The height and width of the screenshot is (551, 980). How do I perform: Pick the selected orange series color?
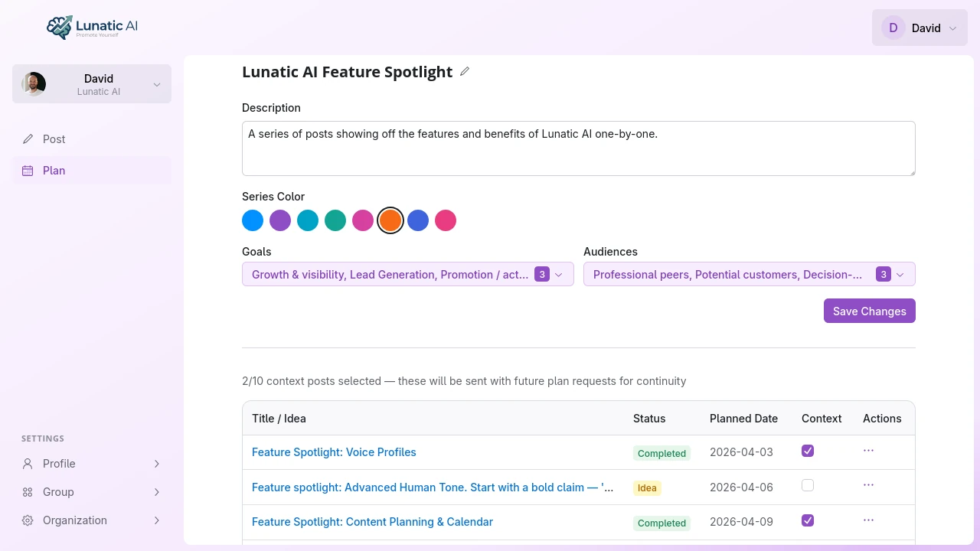point(390,220)
